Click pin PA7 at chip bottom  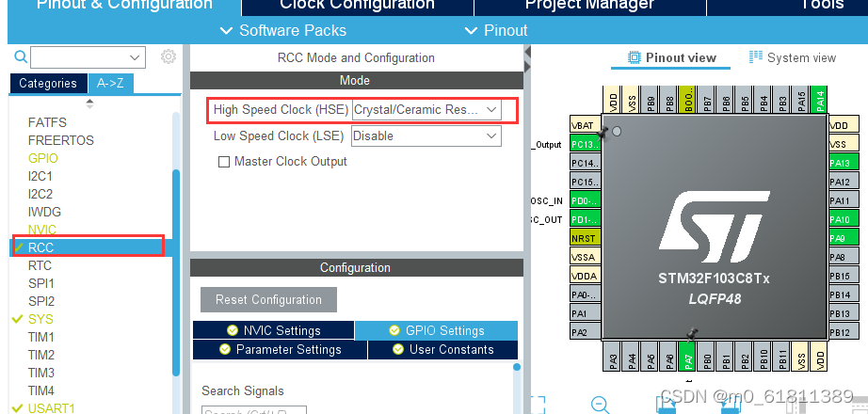(687, 356)
